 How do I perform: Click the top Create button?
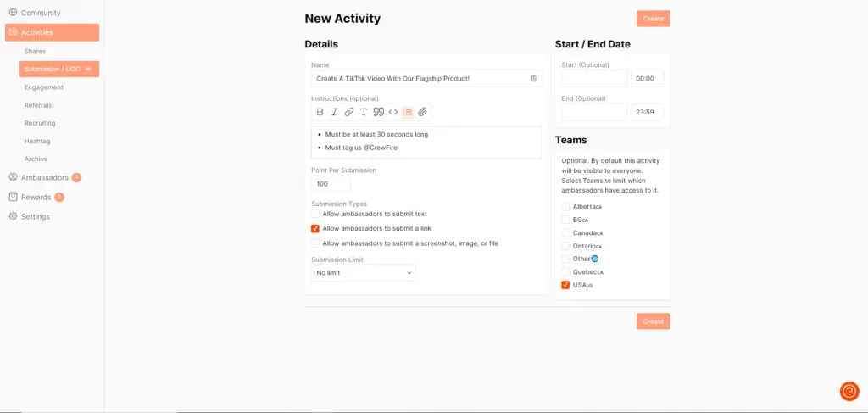click(x=653, y=19)
